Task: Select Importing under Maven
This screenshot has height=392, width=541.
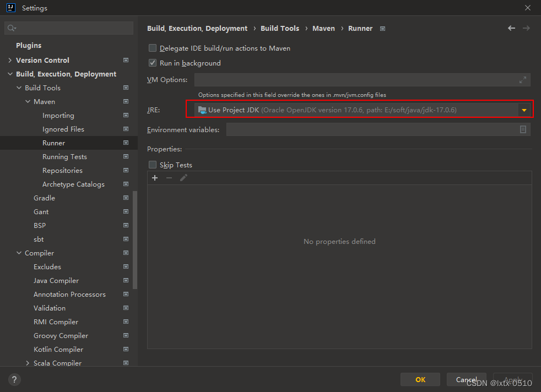Action: tap(58, 116)
